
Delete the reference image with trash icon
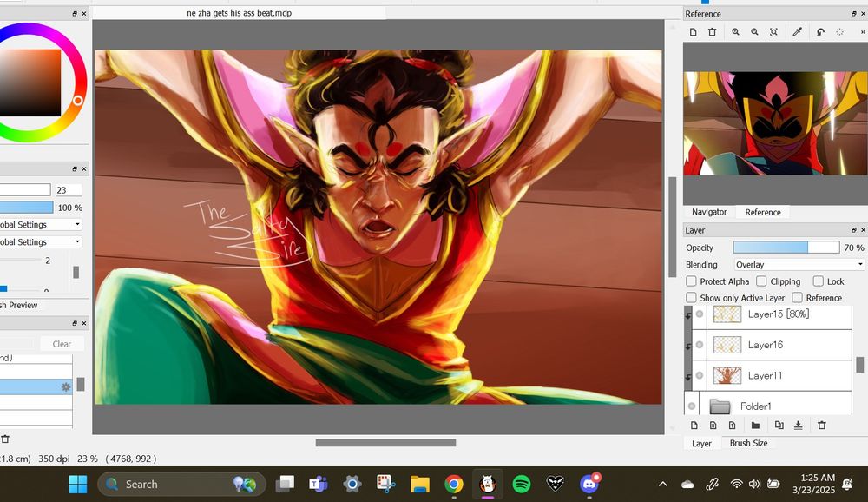(713, 32)
